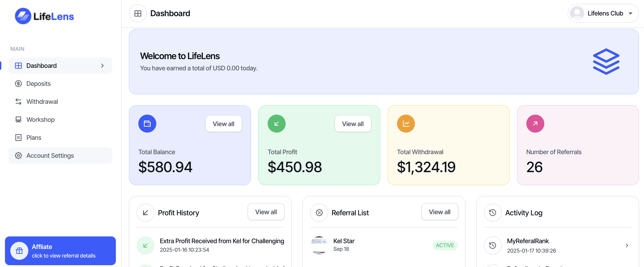Click the $1,324.19 total withdrawal value
644x267 pixels.
click(x=426, y=167)
